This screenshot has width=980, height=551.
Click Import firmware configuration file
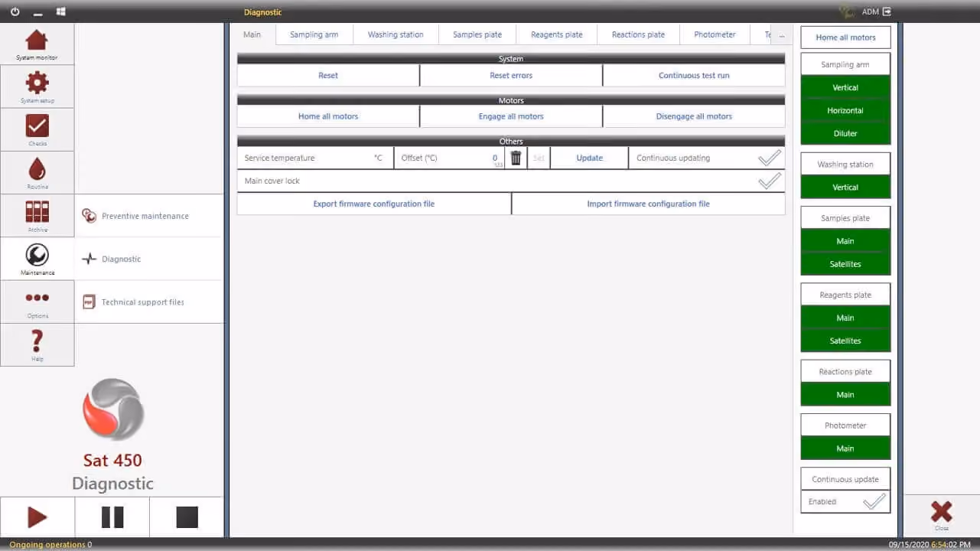pyautogui.click(x=648, y=204)
